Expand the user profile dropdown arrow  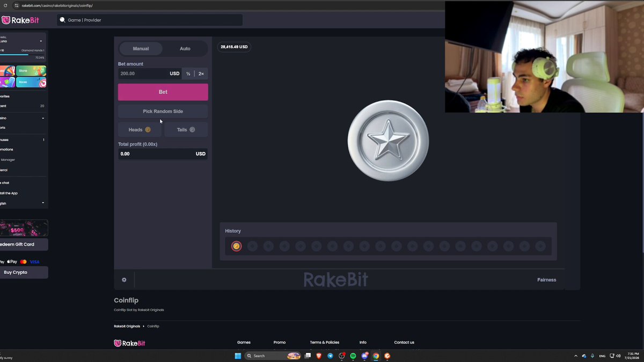pyautogui.click(x=41, y=41)
